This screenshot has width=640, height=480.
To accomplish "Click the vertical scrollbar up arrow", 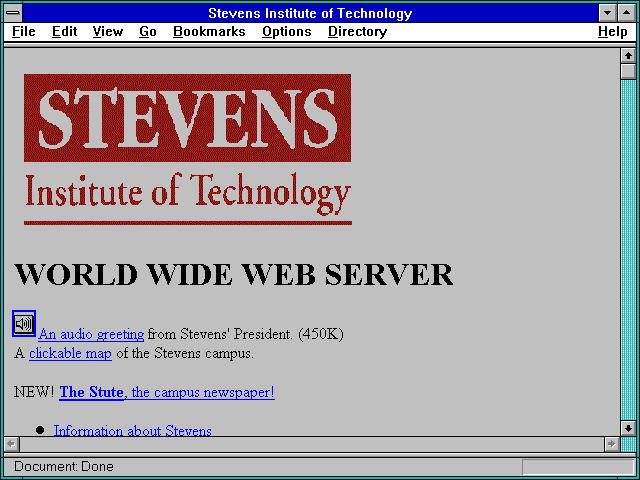I will [x=628, y=56].
